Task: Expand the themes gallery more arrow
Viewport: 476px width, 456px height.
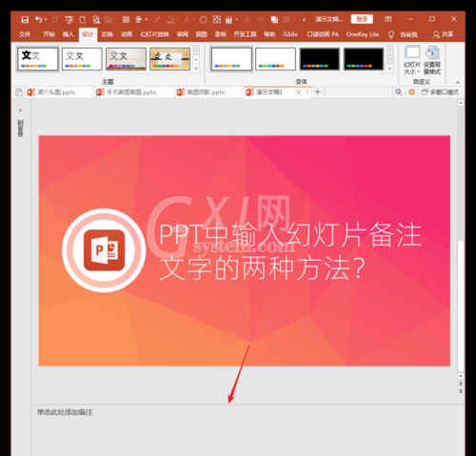Action: point(196,69)
